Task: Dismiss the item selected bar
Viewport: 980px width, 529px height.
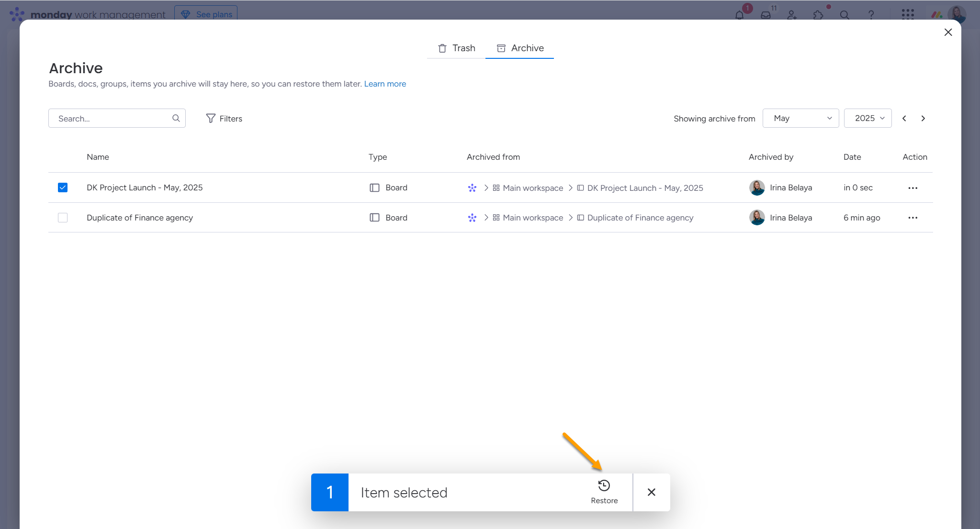Action: pyautogui.click(x=652, y=492)
